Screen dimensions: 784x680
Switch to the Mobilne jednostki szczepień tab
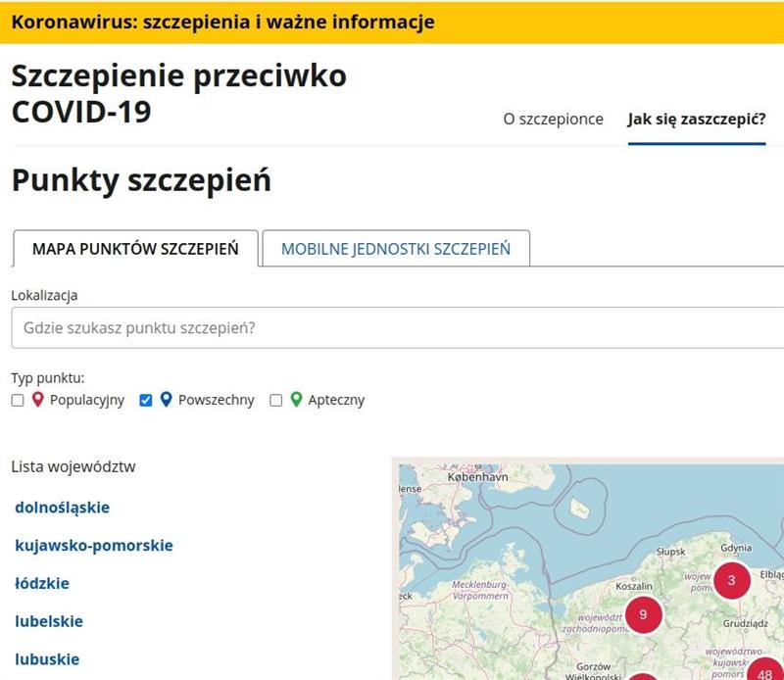[x=396, y=249]
